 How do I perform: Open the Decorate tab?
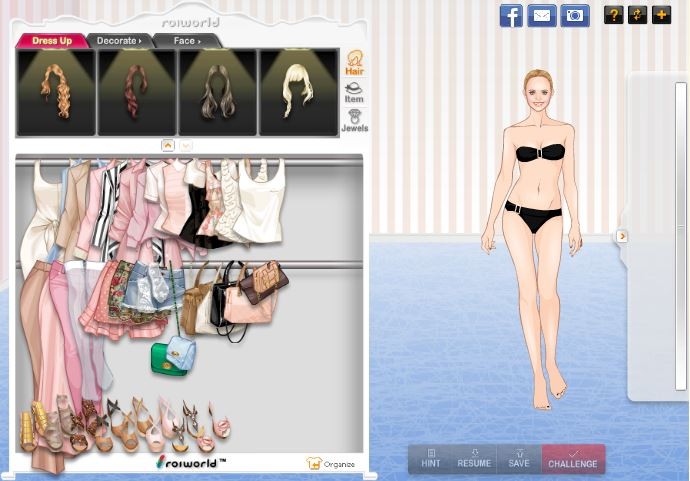pyautogui.click(x=119, y=41)
